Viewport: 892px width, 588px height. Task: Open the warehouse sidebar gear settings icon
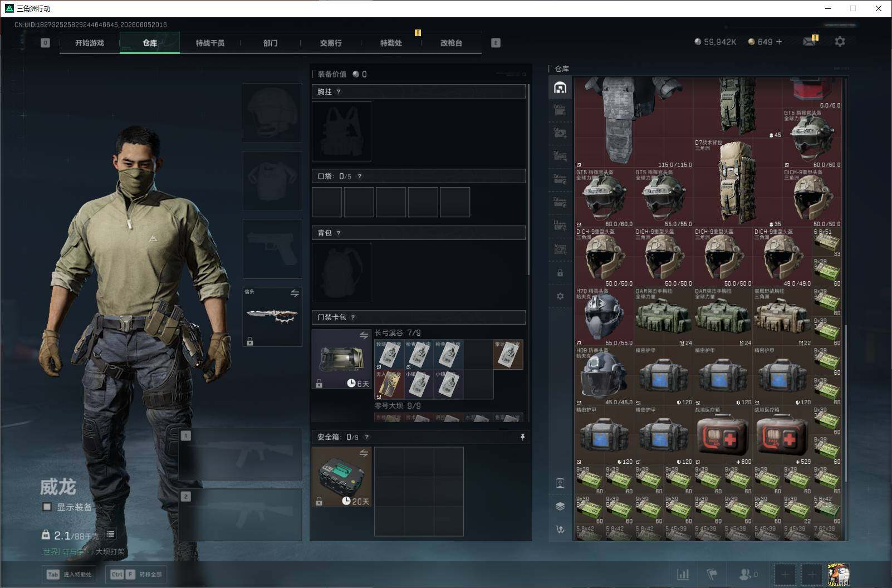tap(560, 296)
